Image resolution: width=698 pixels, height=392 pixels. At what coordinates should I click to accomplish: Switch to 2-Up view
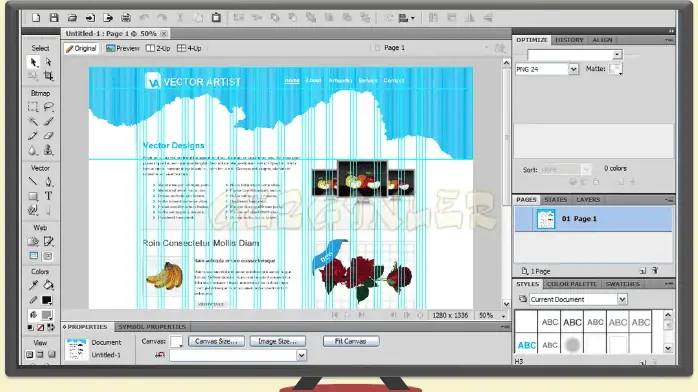point(158,48)
